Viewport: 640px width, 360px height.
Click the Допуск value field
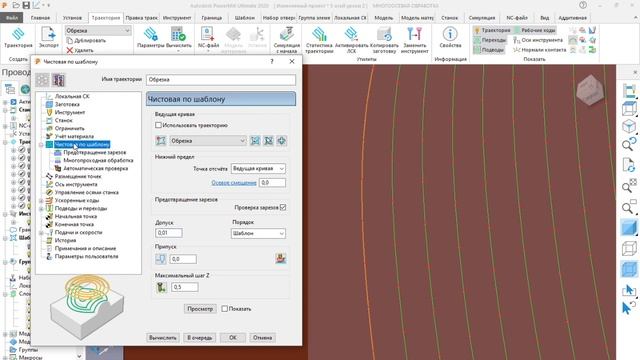169,233
